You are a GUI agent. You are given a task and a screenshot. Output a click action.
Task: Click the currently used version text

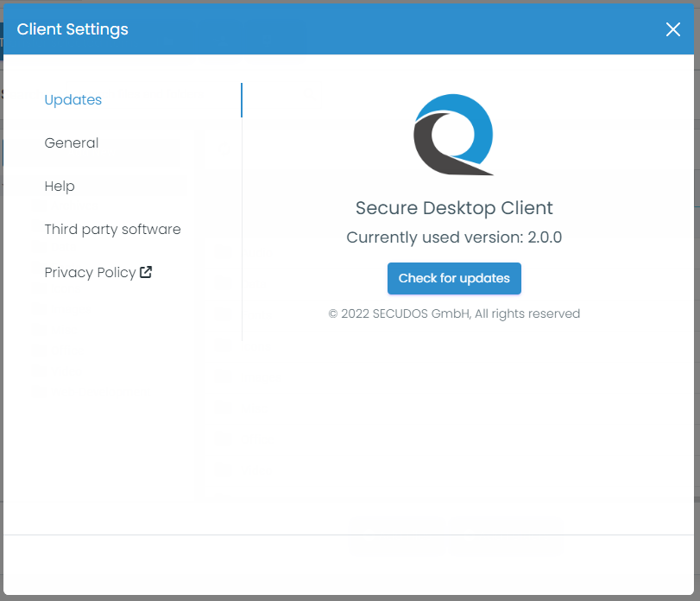454,237
